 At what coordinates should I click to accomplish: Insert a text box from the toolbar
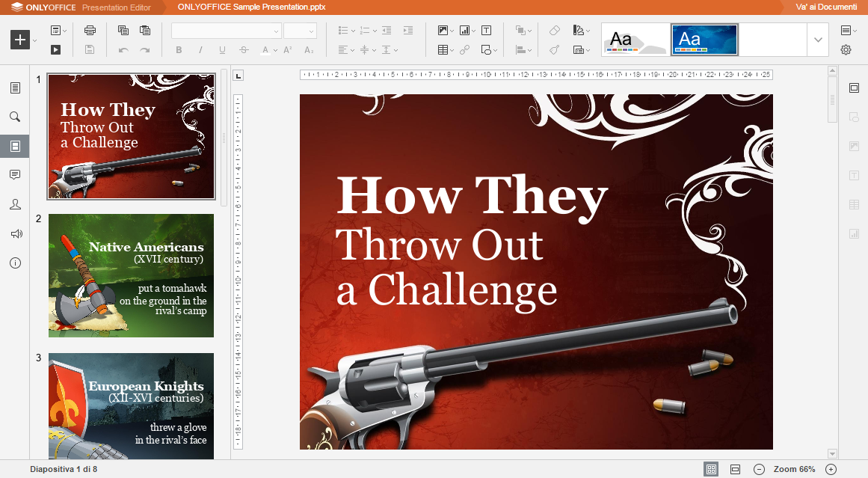[487, 31]
